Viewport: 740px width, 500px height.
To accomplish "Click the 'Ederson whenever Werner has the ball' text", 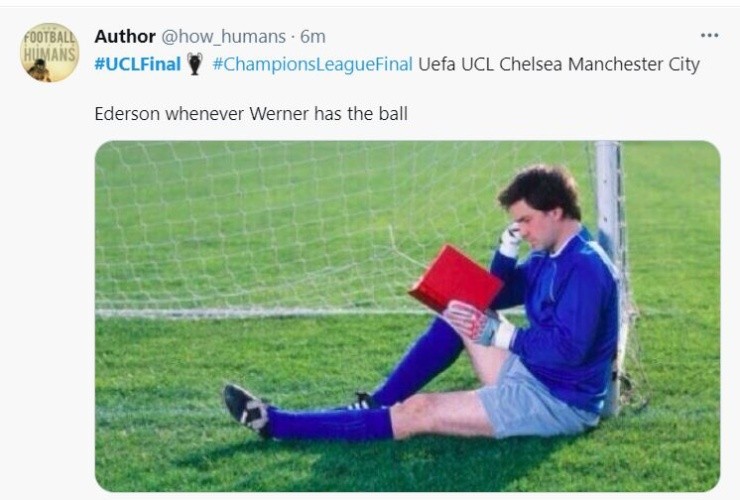I will click(251, 114).
